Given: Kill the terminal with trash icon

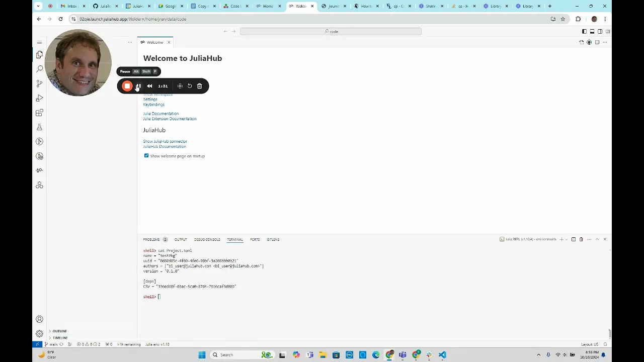Looking at the screenshot, I should tap(581, 239).
